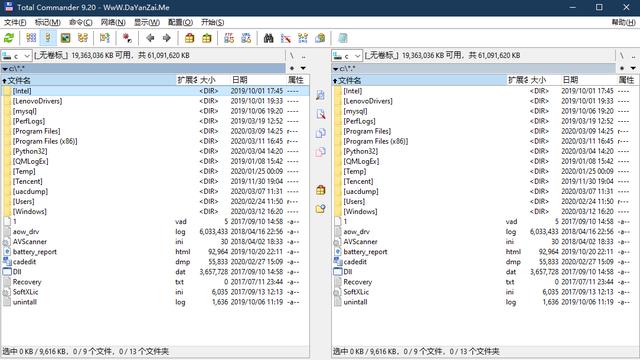This screenshot has width=640, height=360.
Task: Open directory tree view toolbar icon
Action: coord(83,38)
